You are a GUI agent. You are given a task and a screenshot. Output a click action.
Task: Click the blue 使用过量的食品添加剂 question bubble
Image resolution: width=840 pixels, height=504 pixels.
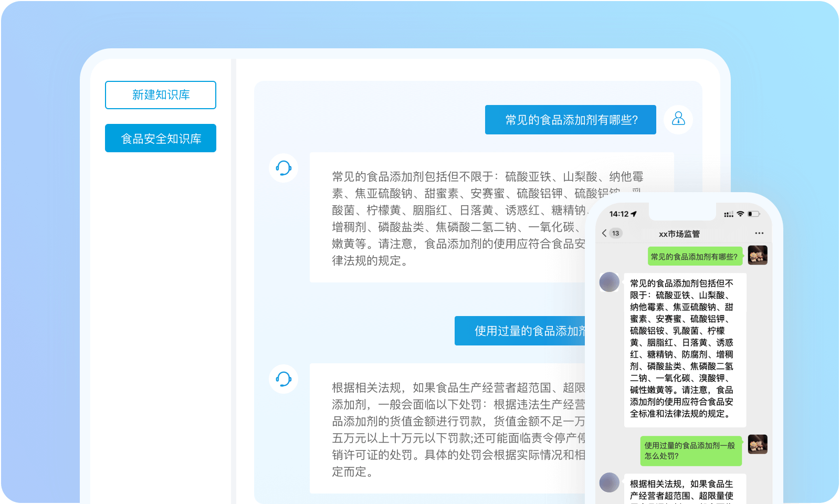[520, 331]
